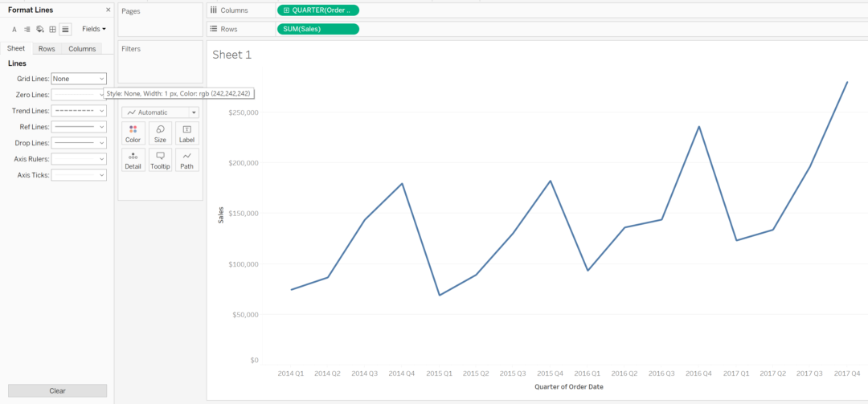The width and height of the screenshot is (868, 404).
Task: Open the Axis Rulers dropdown
Action: click(79, 159)
